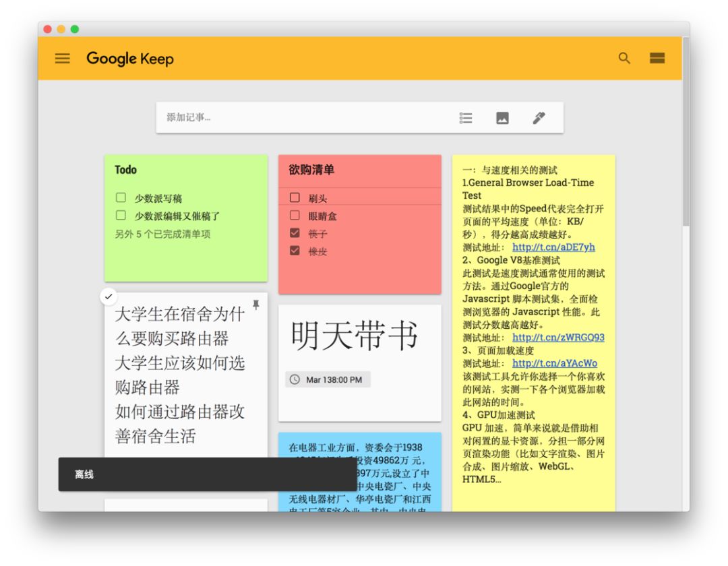
Task: Expand 另外 5 个已完成清单项
Action: (162, 234)
